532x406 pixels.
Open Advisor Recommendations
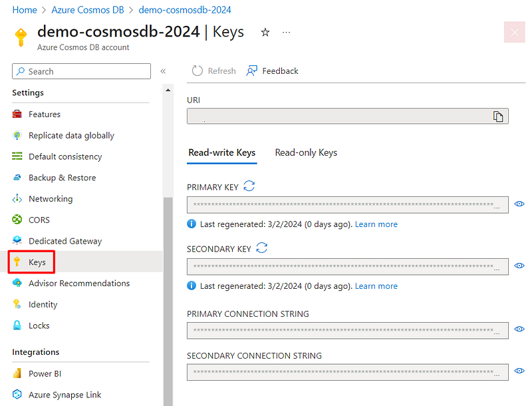[79, 283]
